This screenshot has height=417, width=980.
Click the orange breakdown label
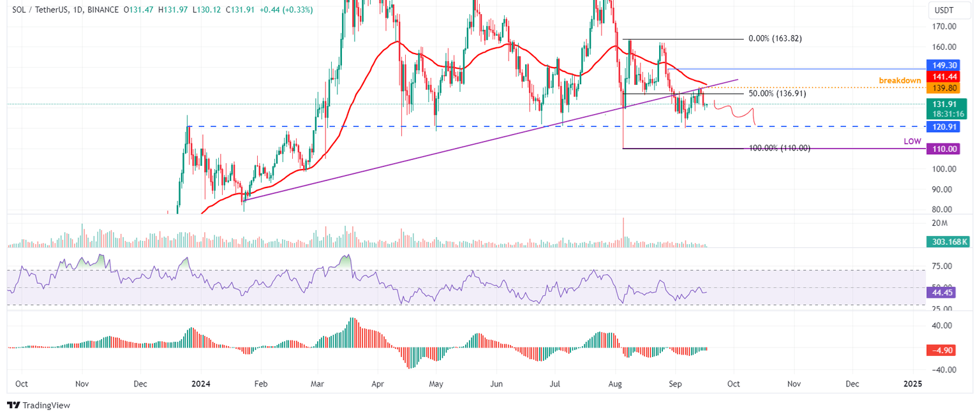(x=900, y=80)
